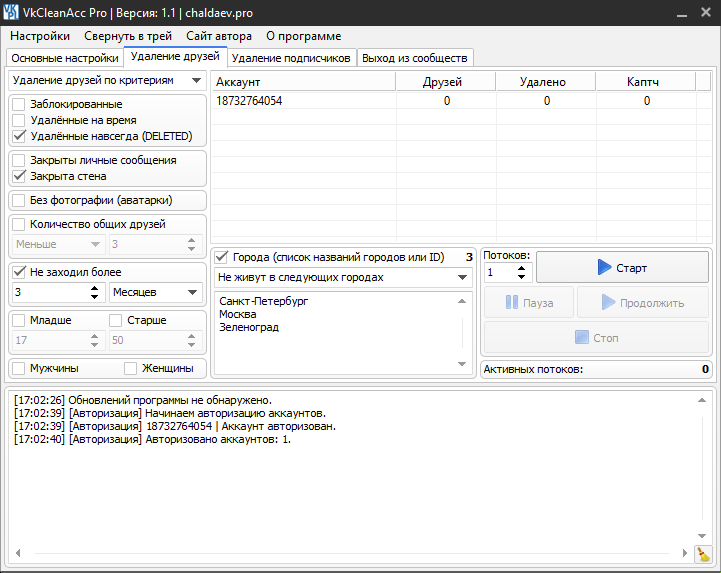Open the Меньше comparison dropdown
Image resolution: width=721 pixels, height=573 pixels.
tap(57, 244)
